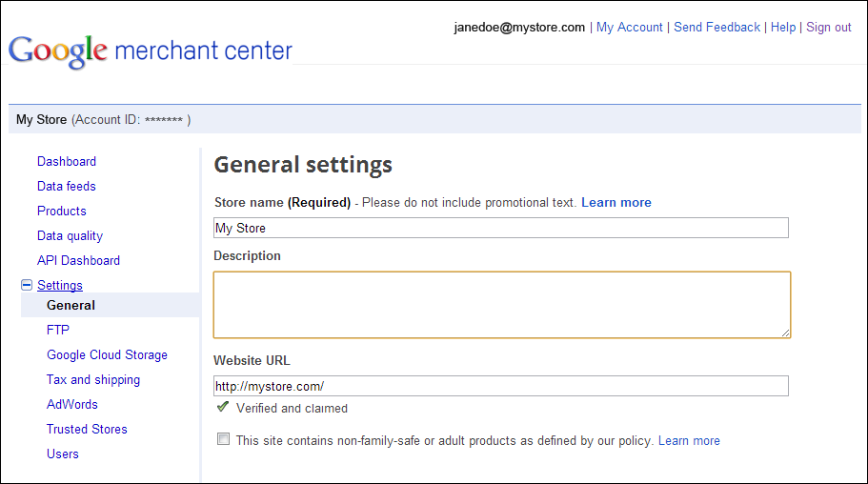
Task: Open Products in the sidebar
Action: (62, 212)
